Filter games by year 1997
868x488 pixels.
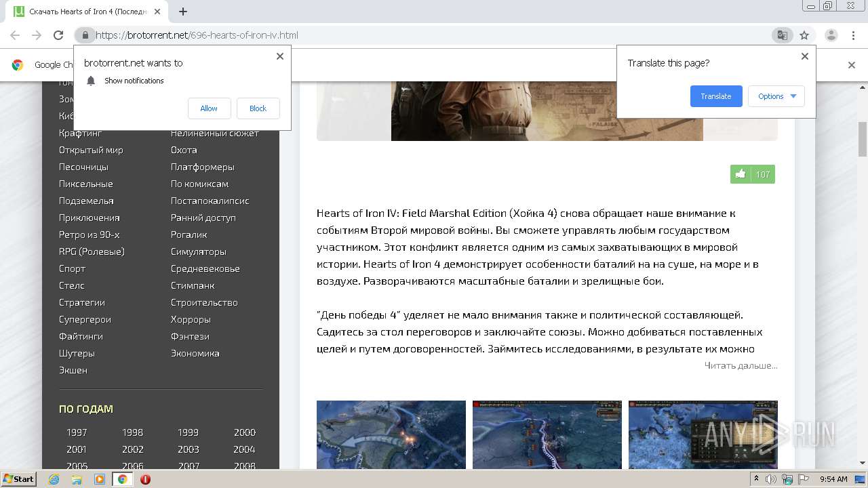coord(77,432)
